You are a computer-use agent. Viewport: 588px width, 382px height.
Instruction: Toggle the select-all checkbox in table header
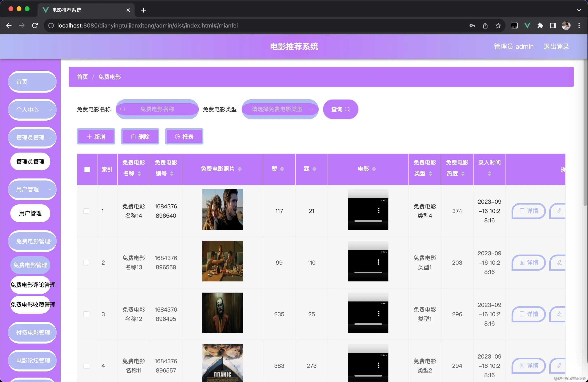point(87,169)
